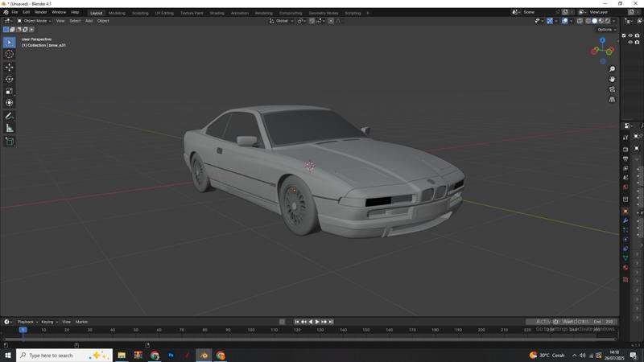
Task: Open the Keying dropdown in timeline
Action: (50, 322)
